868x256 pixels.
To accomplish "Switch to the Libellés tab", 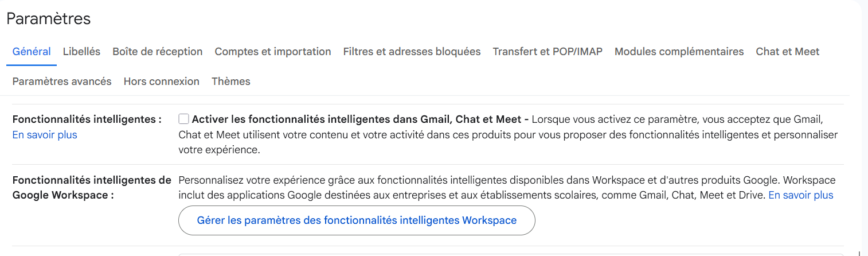I will point(81,52).
